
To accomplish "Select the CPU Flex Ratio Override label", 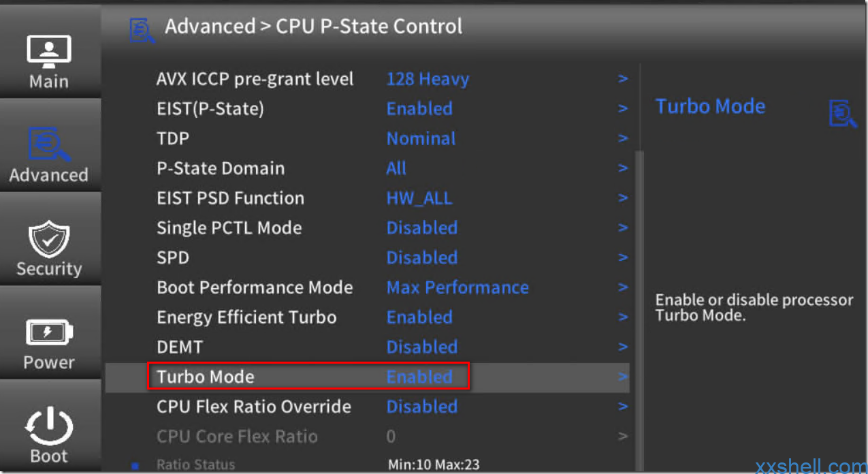I will pyautogui.click(x=254, y=407).
